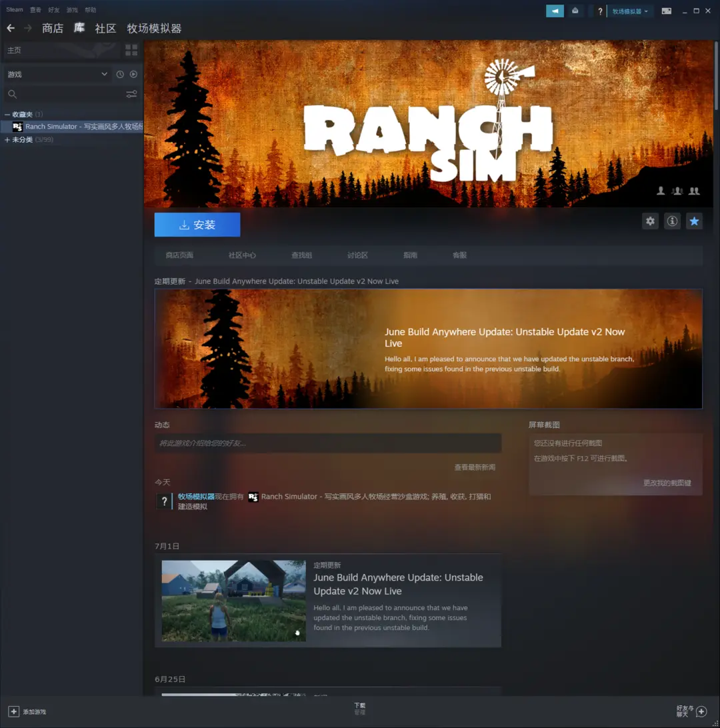Open advanced library filter settings icon
This screenshot has height=728, width=720.
[x=131, y=94]
